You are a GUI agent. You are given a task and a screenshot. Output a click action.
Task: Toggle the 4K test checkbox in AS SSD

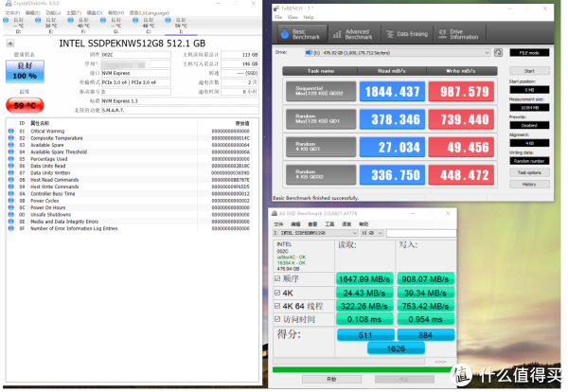(277, 293)
